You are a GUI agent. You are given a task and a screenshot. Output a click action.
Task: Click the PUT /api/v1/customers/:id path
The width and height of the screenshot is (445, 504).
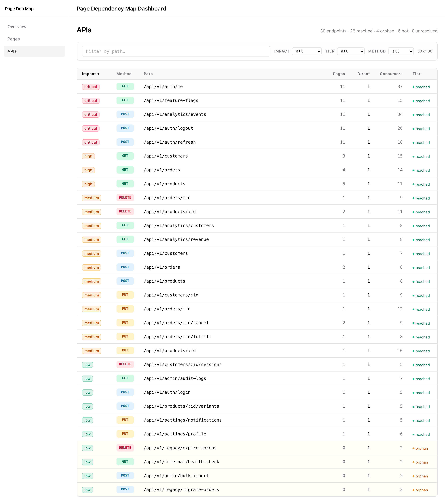click(171, 295)
